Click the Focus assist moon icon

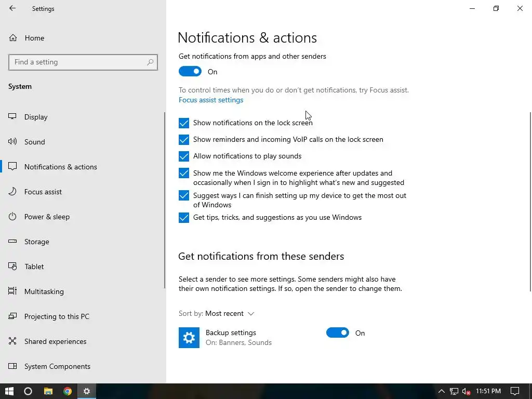point(12,191)
